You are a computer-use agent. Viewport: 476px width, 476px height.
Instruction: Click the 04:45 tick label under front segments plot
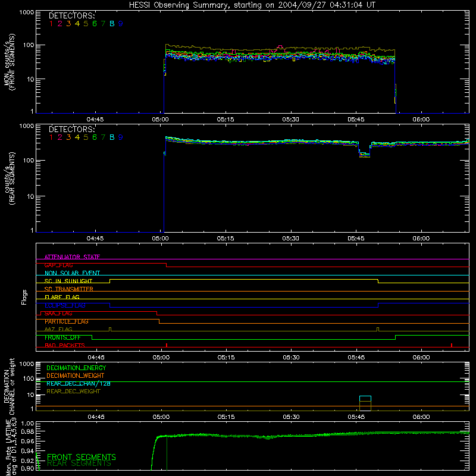(x=95, y=120)
